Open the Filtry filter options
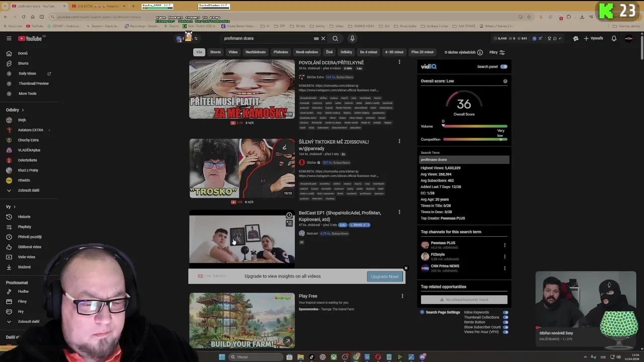Image resolution: width=644 pixels, height=362 pixels. (497, 52)
